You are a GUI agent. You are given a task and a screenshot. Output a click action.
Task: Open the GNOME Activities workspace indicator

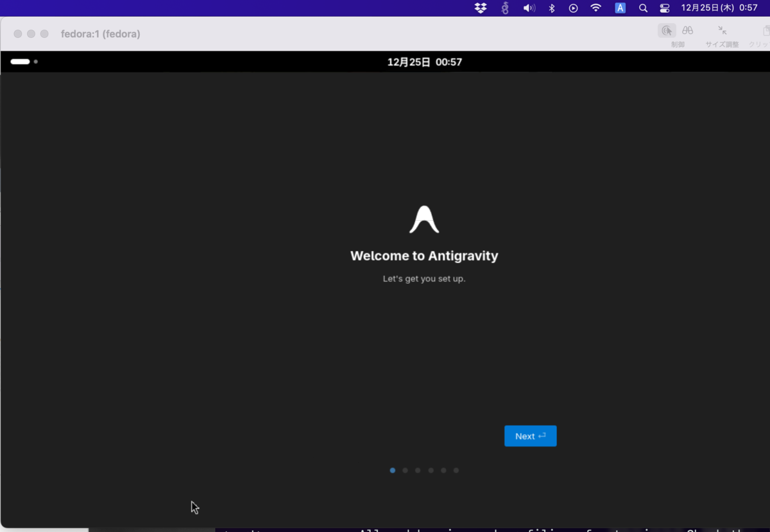(x=24, y=62)
